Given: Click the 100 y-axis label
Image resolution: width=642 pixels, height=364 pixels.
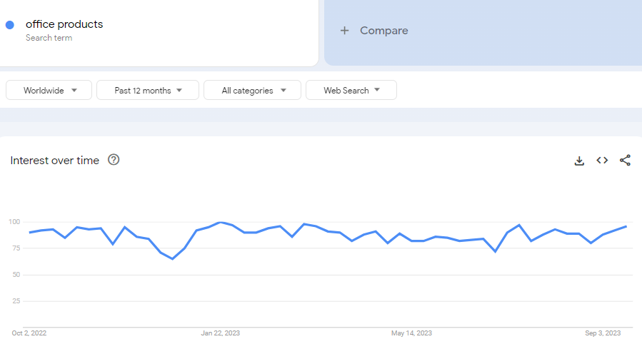Looking at the screenshot, I should [x=14, y=222].
